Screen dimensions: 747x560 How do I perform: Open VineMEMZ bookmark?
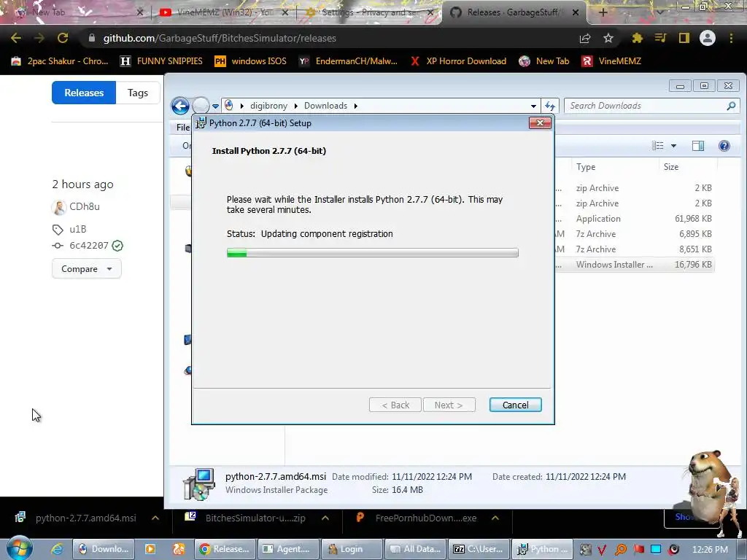612,61
